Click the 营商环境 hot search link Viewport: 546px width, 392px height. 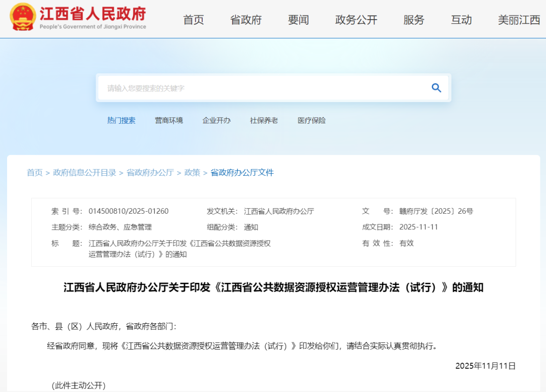click(x=169, y=120)
